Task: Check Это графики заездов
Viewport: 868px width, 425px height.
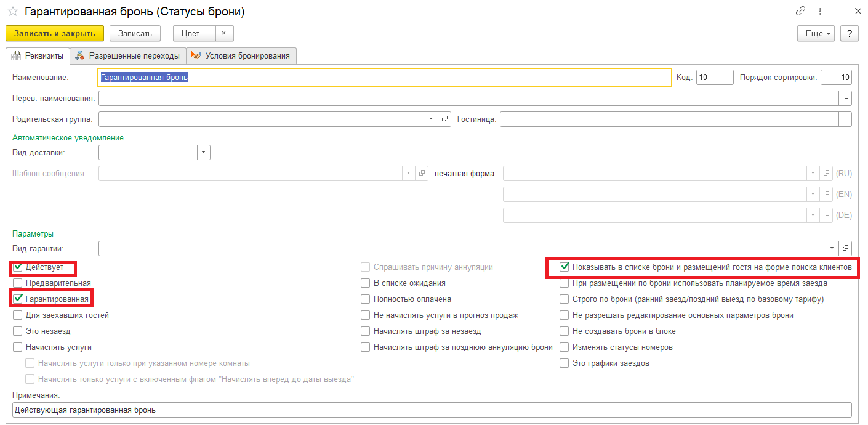Action: [x=564, y=363]
